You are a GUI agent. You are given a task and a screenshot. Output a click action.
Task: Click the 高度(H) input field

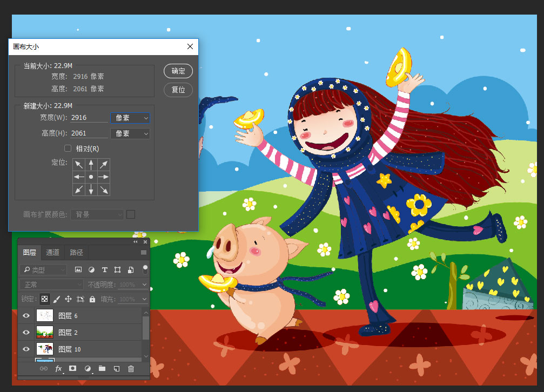click(89, 133)
